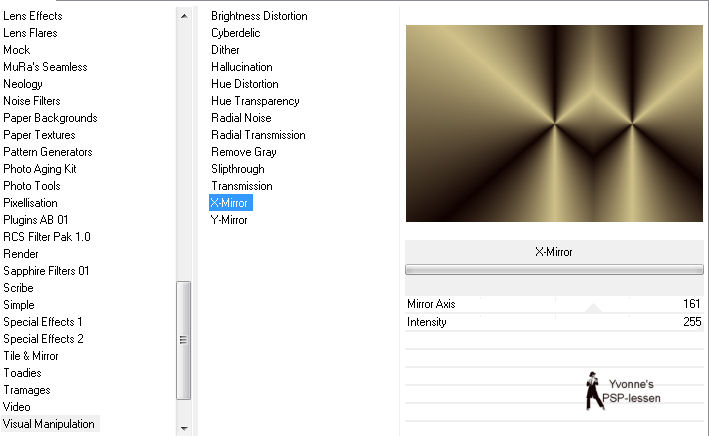
Task: Click the category list scrollbar thumb
Action: [184, 340]
